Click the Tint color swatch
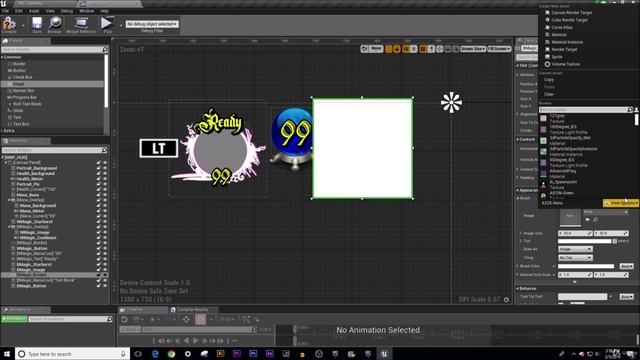The image size is (640, 360). tap(584, 241)
